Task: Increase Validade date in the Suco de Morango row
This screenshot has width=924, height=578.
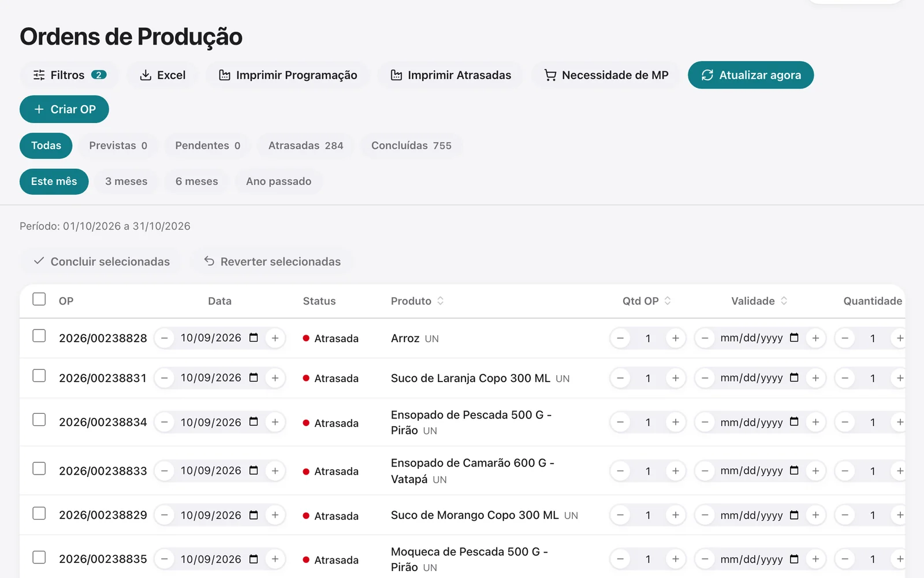Action: pyautogui.click(x=815, y=515)
